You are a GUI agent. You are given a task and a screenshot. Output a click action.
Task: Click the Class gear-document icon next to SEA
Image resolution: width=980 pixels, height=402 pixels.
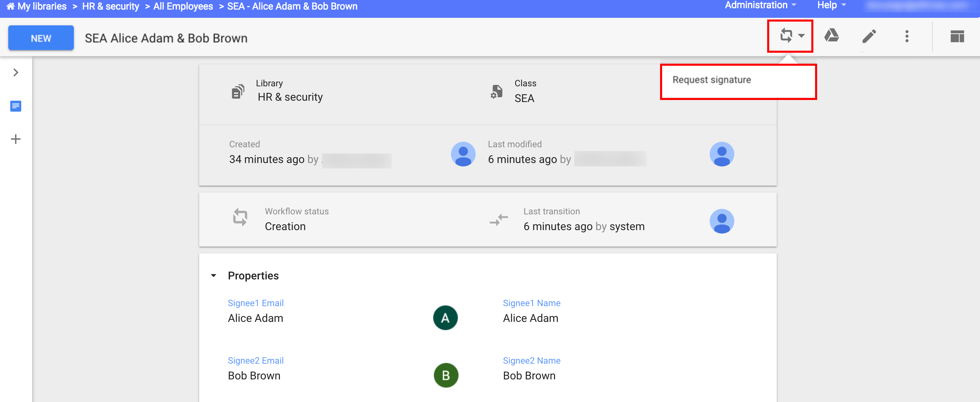496,92
